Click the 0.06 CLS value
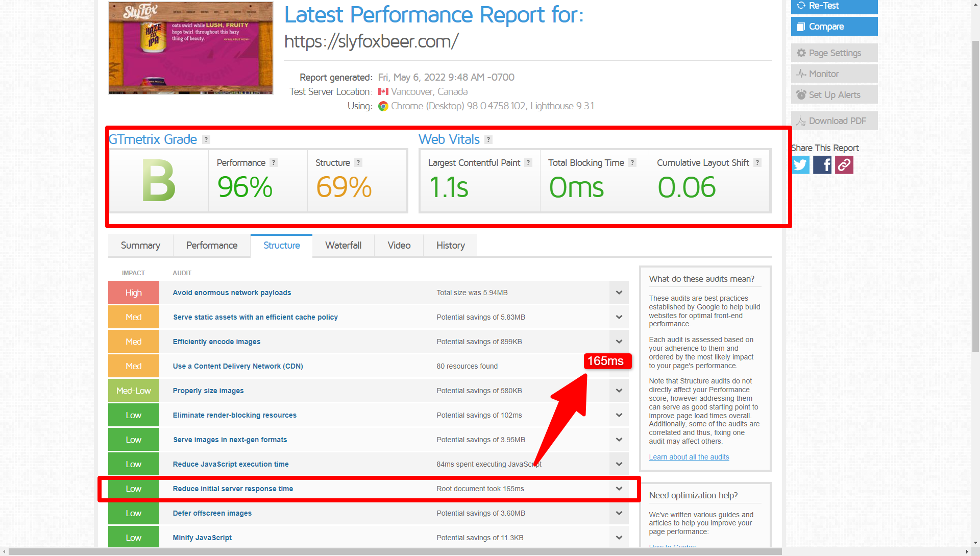The height and width of the screenshot is (556, 980). click(x=687, y=187)
